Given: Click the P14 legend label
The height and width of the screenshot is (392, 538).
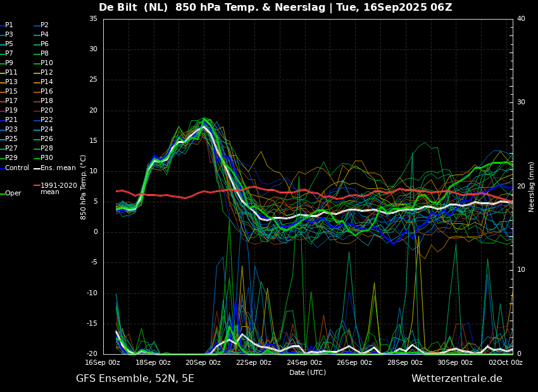Looking at the screenshot, I should click(43, 82).
